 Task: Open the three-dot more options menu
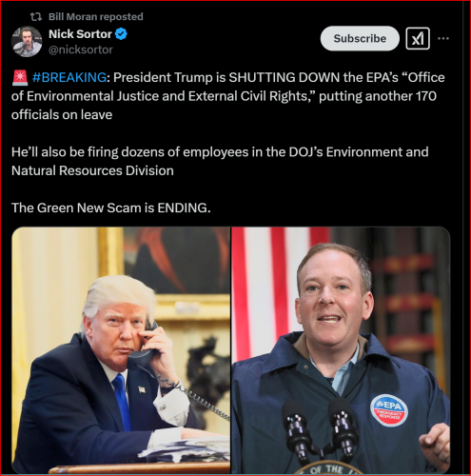coord(443,39)
